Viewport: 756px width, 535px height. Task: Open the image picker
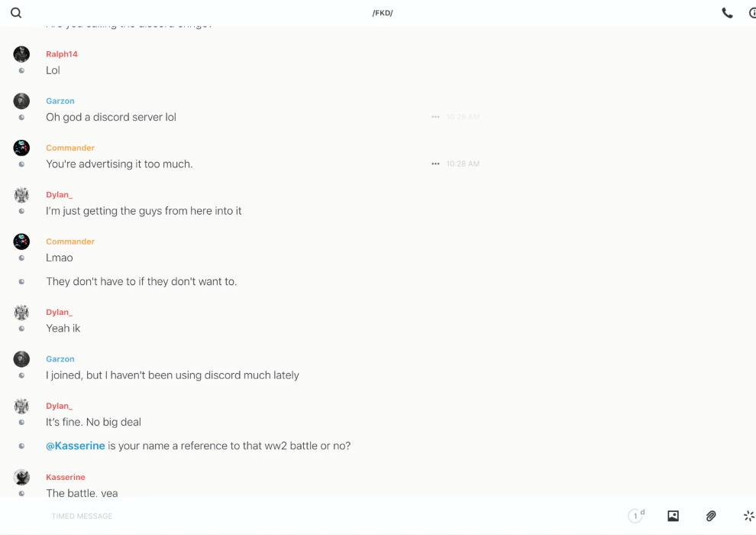point(673,516)
